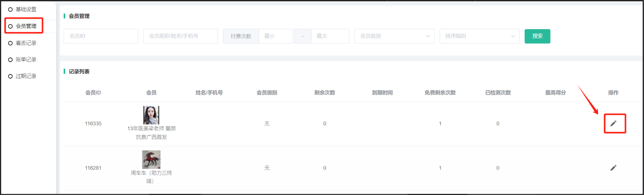Click the chevron arrow of 排序规则
644x195 pixels.
pos(513,36)
